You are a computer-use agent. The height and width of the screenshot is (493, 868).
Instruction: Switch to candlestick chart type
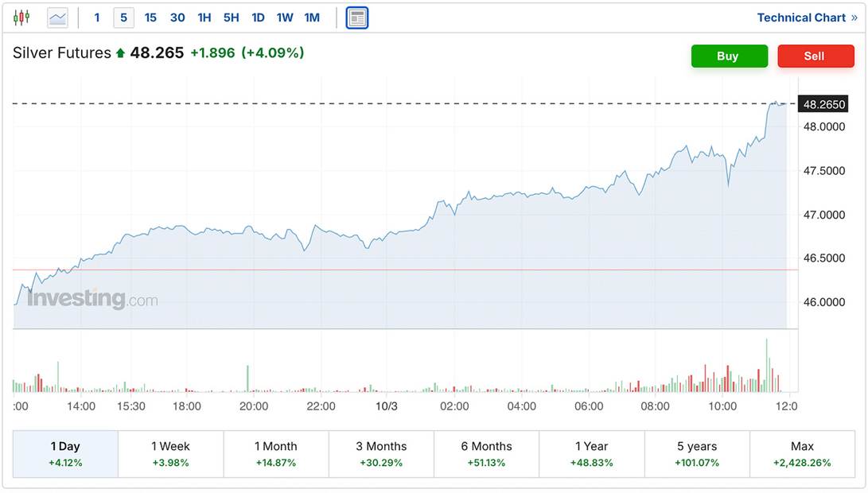click(21, 17)
